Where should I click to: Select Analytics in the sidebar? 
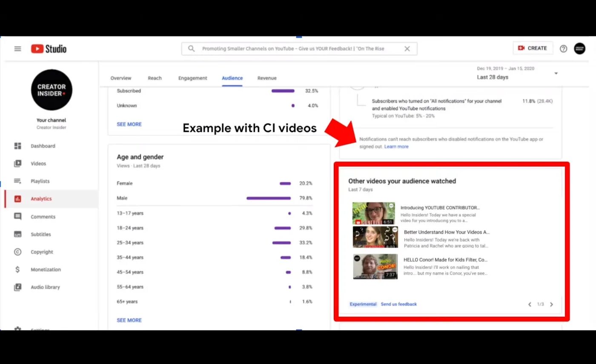click(x=51, y=199)
